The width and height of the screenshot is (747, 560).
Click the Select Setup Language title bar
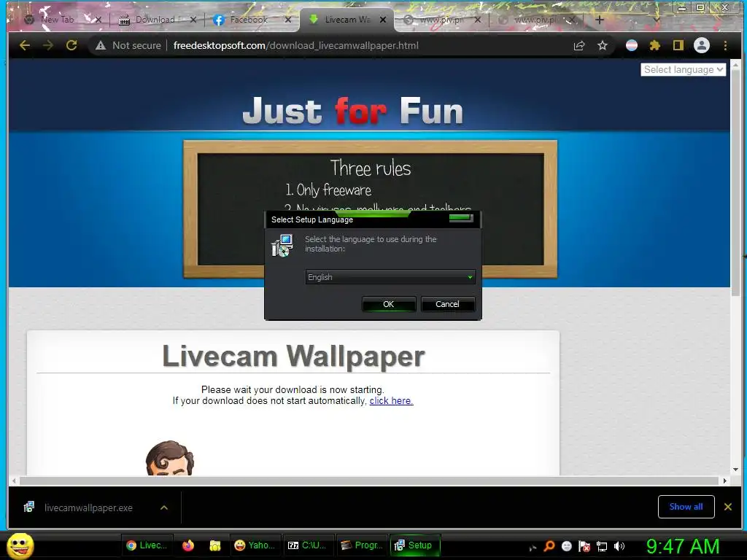[x=372, y=219]
